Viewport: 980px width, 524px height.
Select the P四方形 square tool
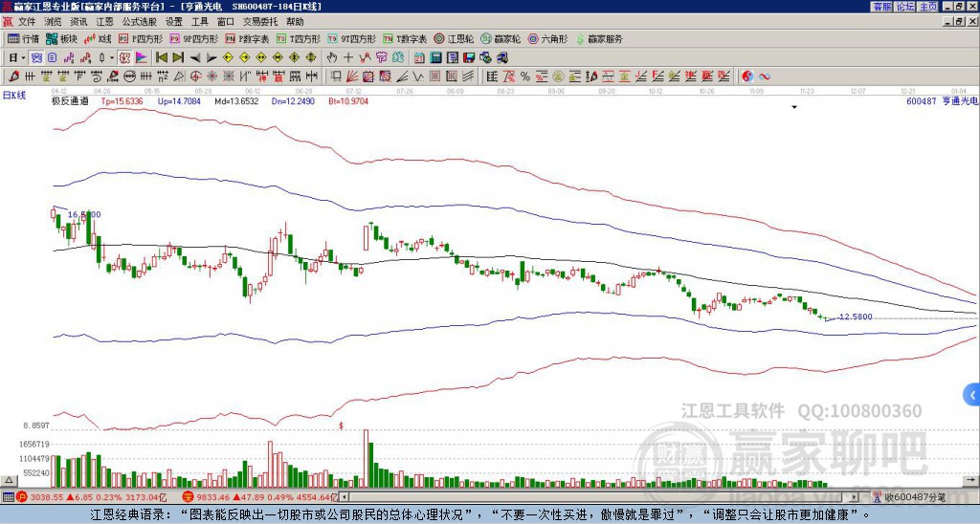[141, 38]
